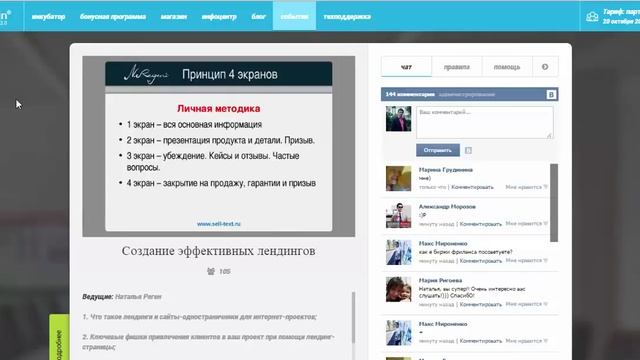Open the инкубатор menu item
This screenshot has height=360, width=640.
point(48,17)
